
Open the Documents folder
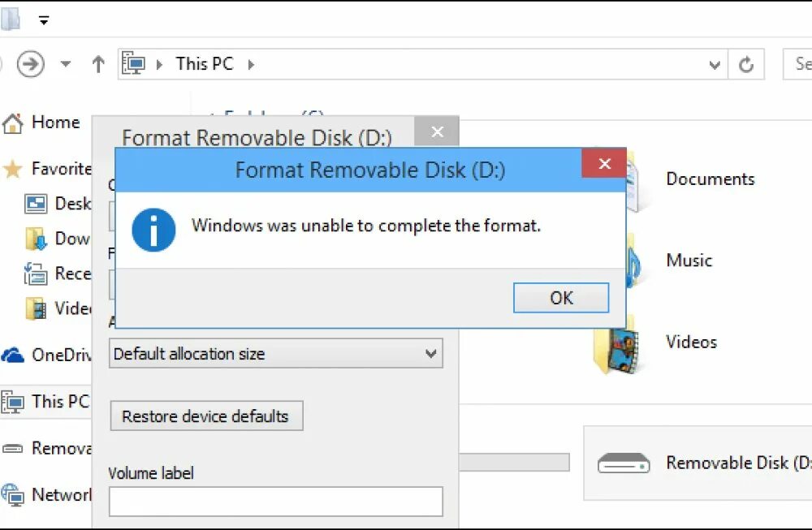click(x=710, y=179)
